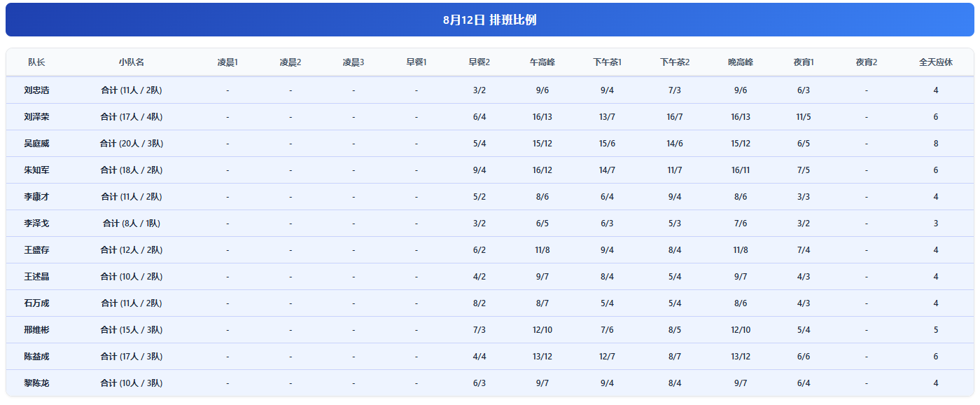The height and width of the screenshot is (405, 980).
Task: Click the 全天应休 column header
Action: click(936, 62)
